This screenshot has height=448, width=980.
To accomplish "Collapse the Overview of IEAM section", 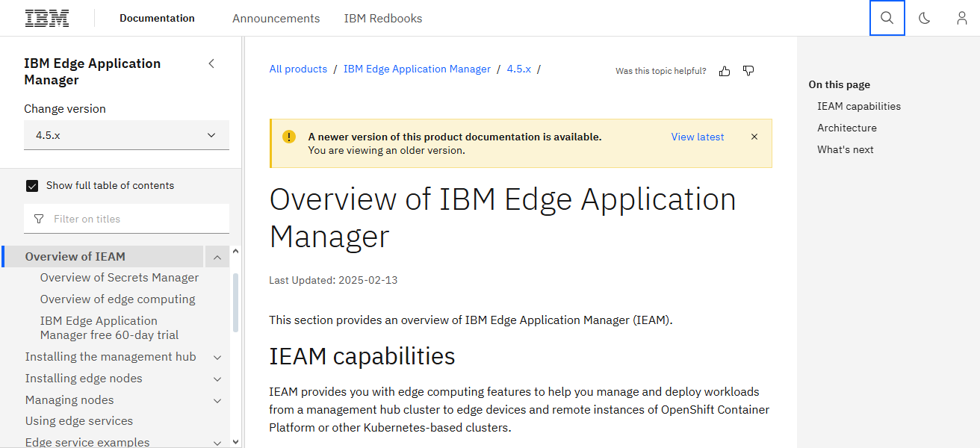I will pos(217,256).
